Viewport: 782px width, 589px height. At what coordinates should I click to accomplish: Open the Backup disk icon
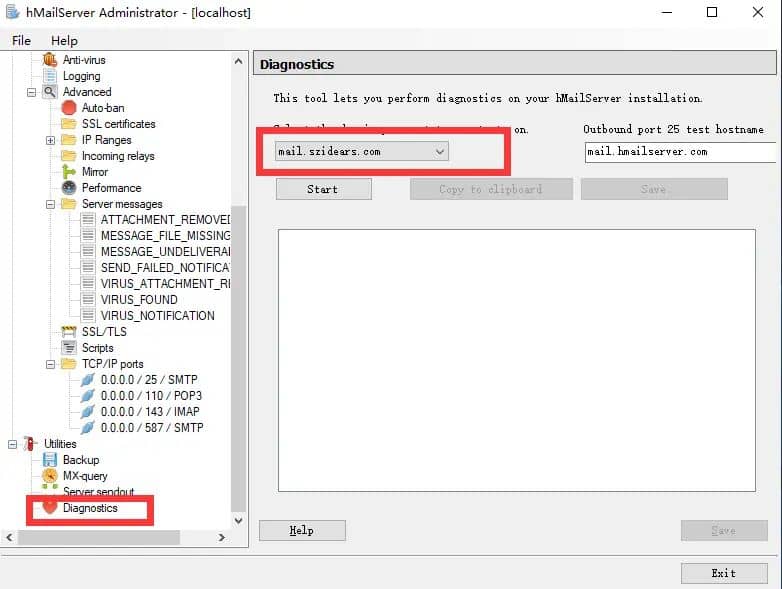pos(50,460)
